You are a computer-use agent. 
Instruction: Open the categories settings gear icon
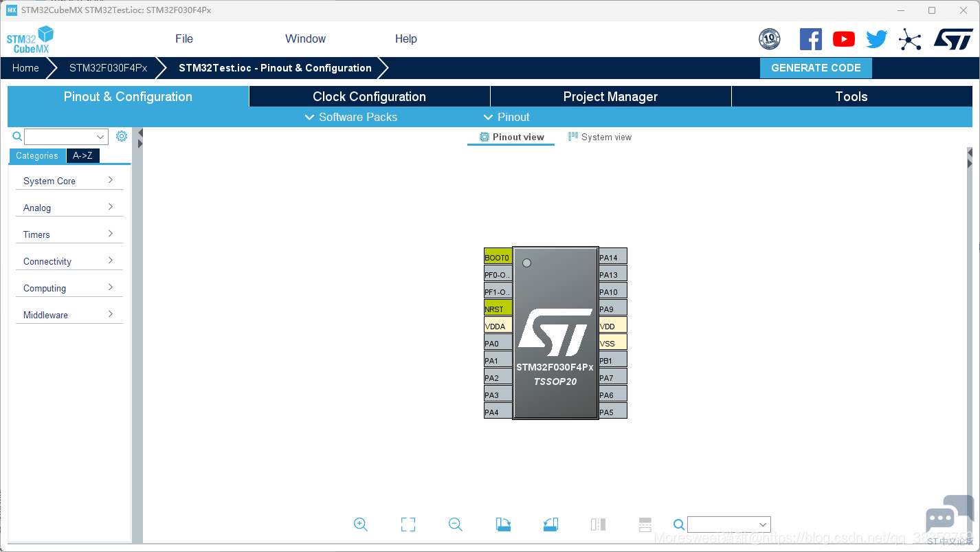pyautogui.click(x=122, y=136)
